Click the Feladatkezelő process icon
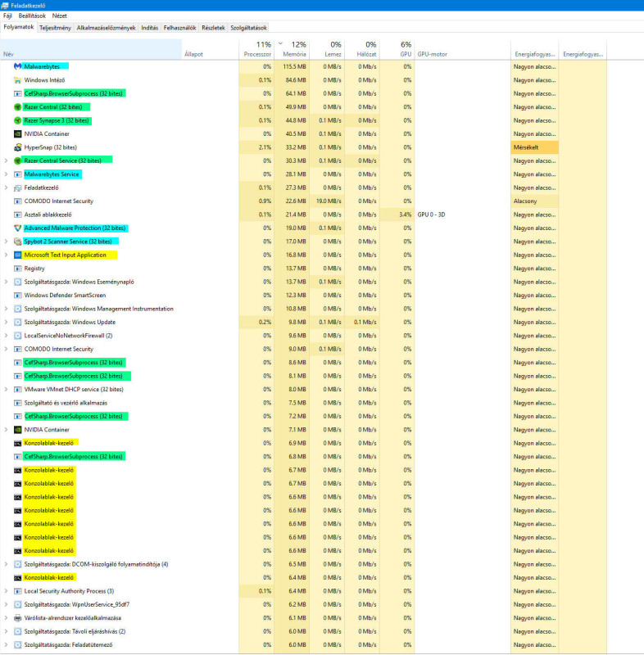 pos(17,187)
